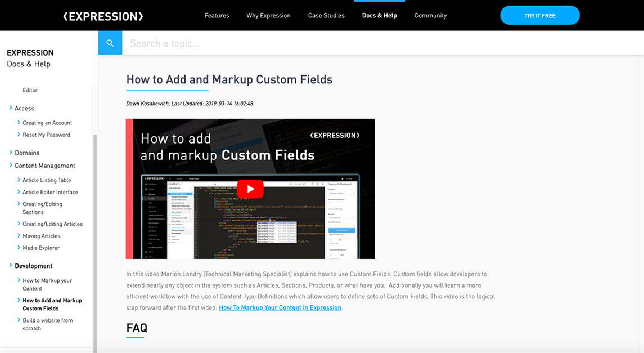Expand the Access section chevron
This screenshot has height=353, width=644.
11,108
